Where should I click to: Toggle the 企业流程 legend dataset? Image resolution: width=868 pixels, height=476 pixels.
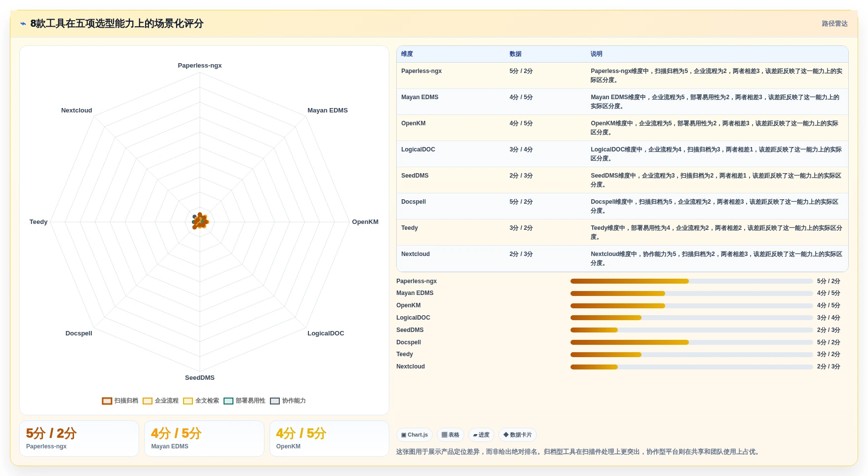tap(160, 401)
